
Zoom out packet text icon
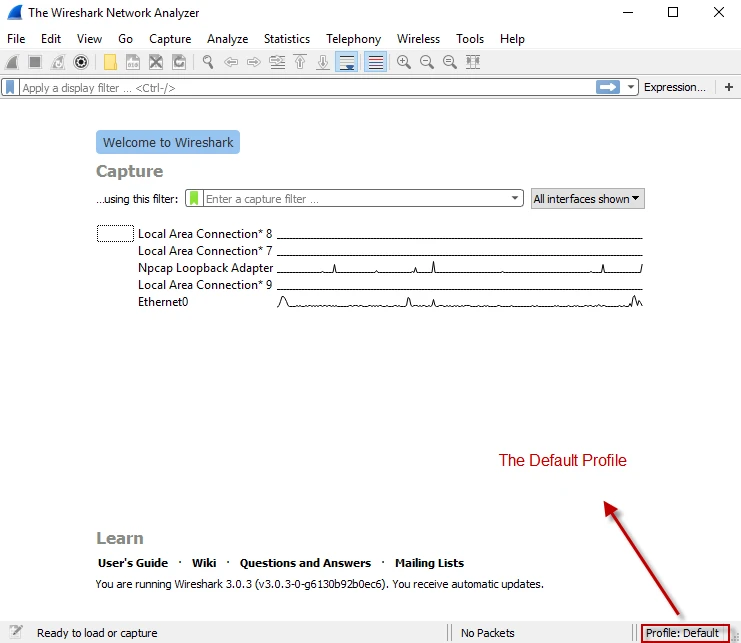coord(427,62)
